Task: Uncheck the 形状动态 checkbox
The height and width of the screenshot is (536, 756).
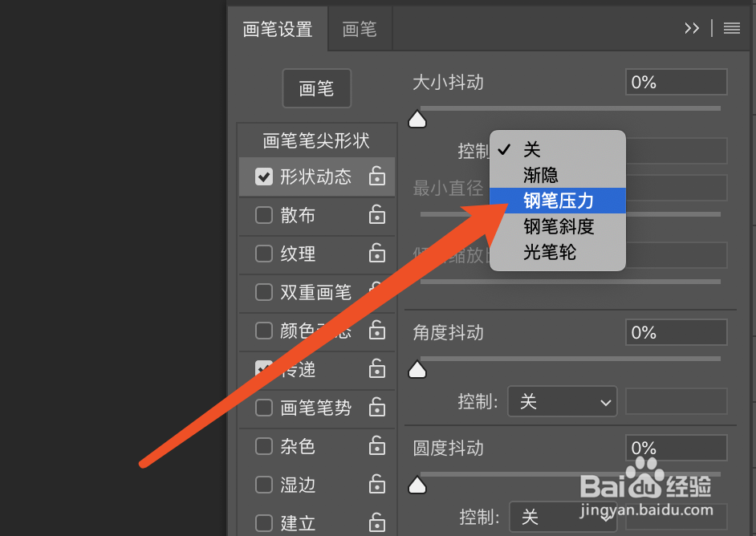Action: tap(264, 177)
